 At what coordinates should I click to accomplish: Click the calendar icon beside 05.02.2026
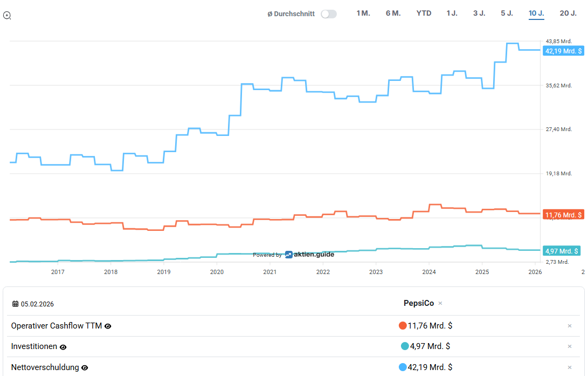[x=15, y=304]
